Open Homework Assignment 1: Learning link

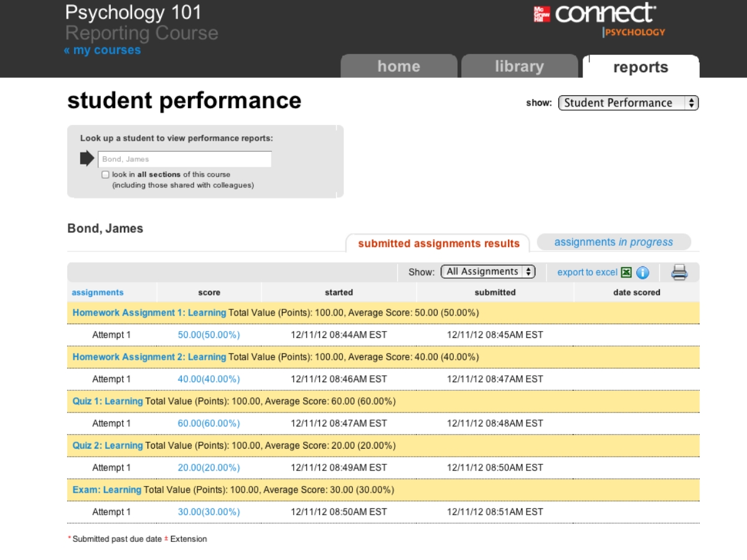click(x=149, y=312)
